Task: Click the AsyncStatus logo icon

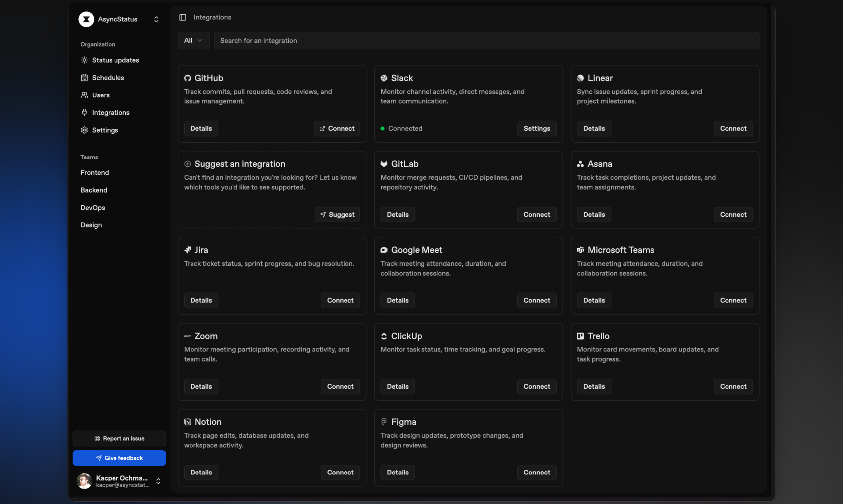Action: tap(86, 19)
